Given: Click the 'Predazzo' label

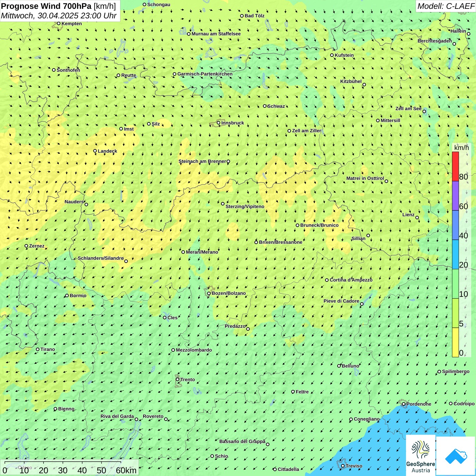Looking at the screenshot, I should coord(235,326).
